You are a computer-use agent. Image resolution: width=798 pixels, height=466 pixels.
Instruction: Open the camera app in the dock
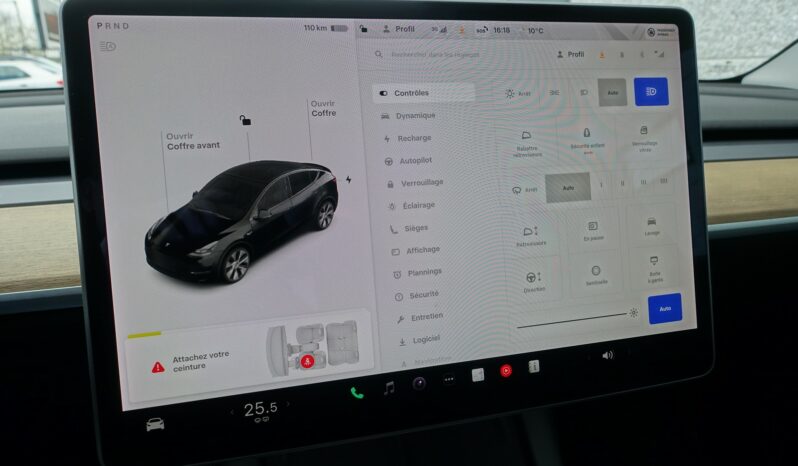419,383
